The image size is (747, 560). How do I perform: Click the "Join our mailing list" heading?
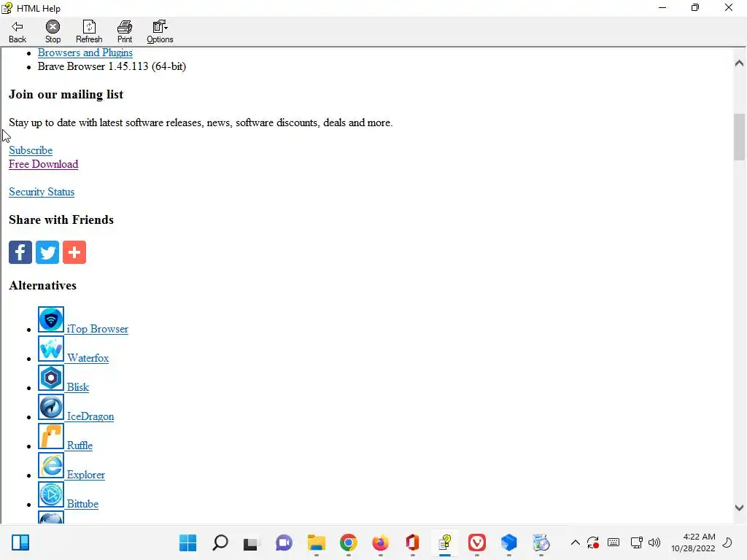pos(66,94)
